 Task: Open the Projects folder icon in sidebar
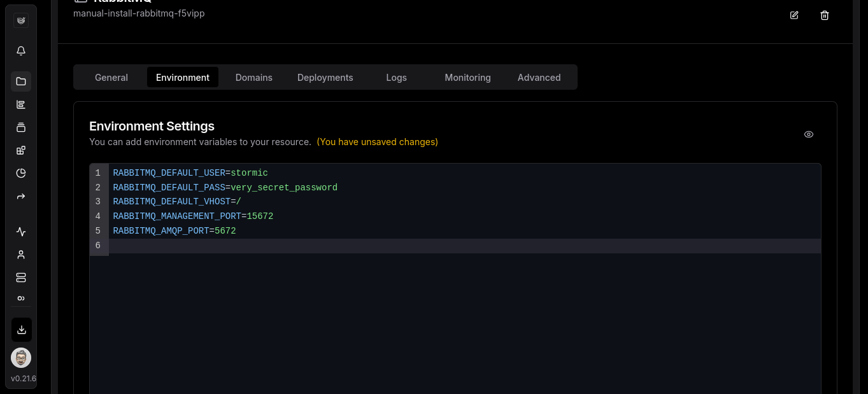pos(21,81)
